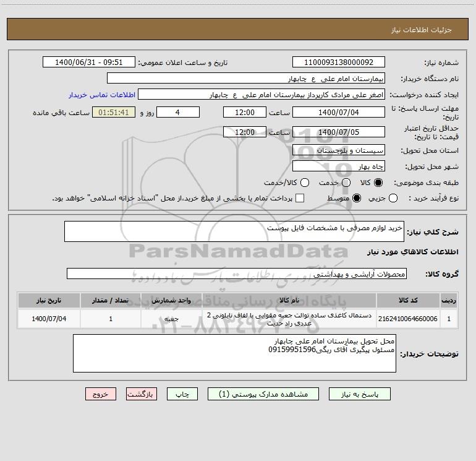Click the 'کد کالا' column header

click(x=408, y=300)
